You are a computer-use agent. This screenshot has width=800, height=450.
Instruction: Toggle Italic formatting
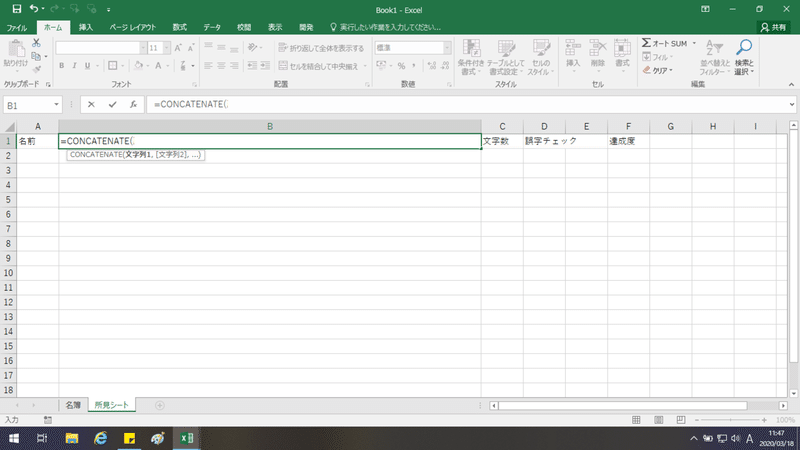point(74,65)
